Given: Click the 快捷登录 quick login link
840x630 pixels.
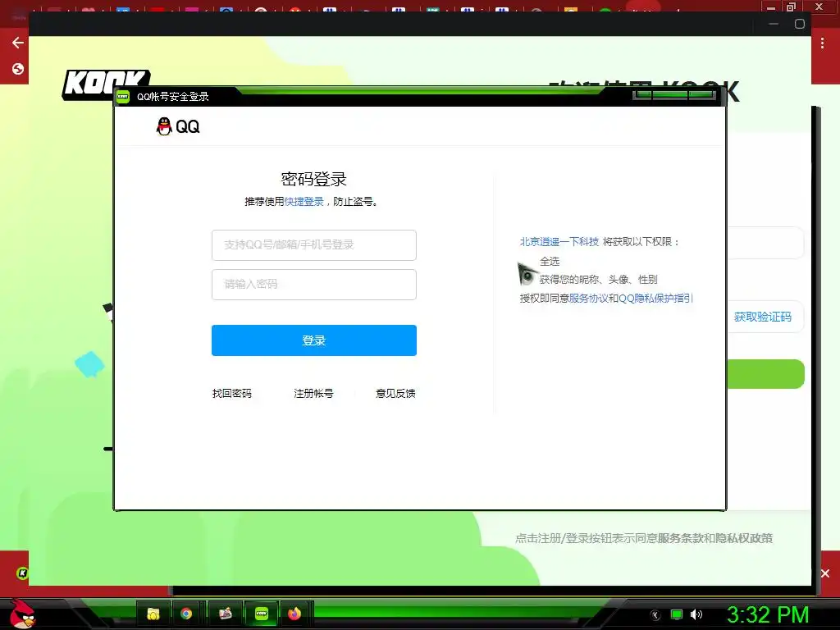Looking at the screenshot, I should (304, 202).
